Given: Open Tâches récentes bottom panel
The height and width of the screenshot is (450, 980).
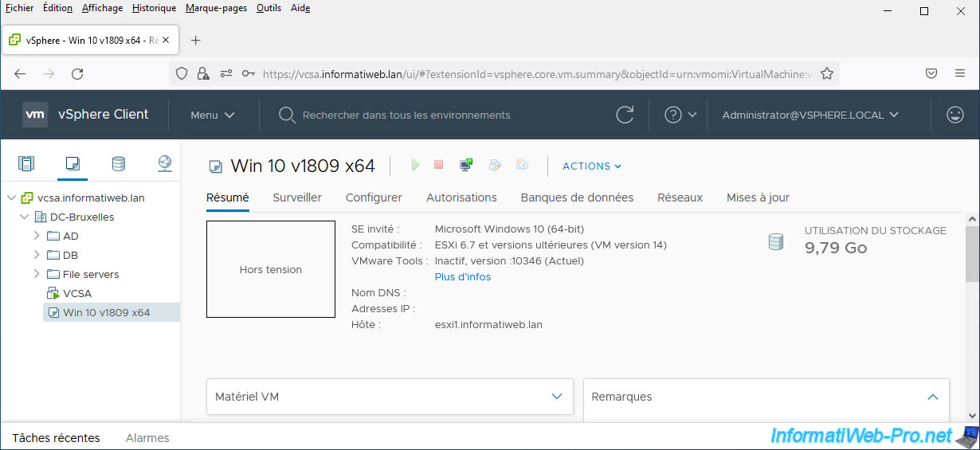Looking at the screenshot, I should [56, 438].
